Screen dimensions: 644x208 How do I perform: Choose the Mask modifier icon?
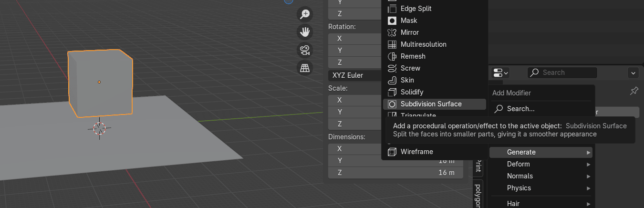tap(392, 21)
